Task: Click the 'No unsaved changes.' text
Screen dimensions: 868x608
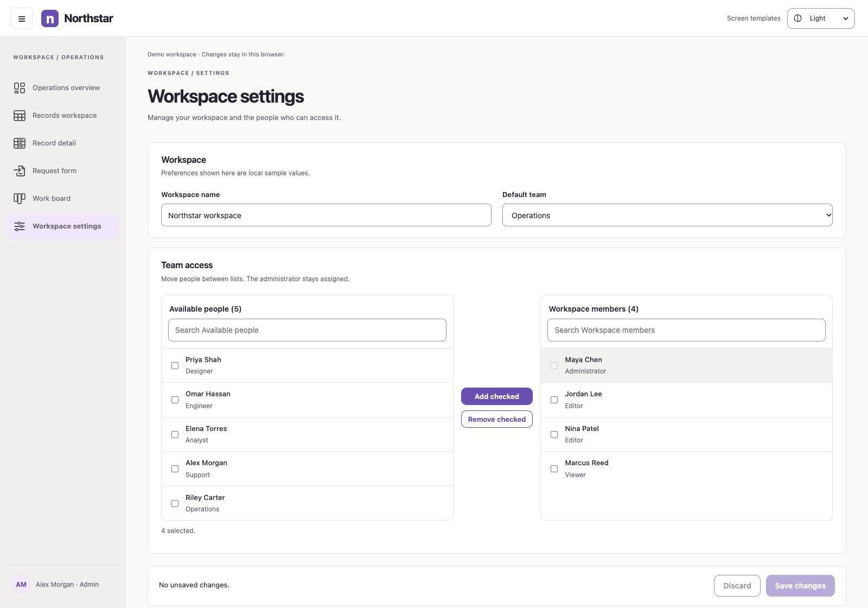Action: (x=194, y=585)
